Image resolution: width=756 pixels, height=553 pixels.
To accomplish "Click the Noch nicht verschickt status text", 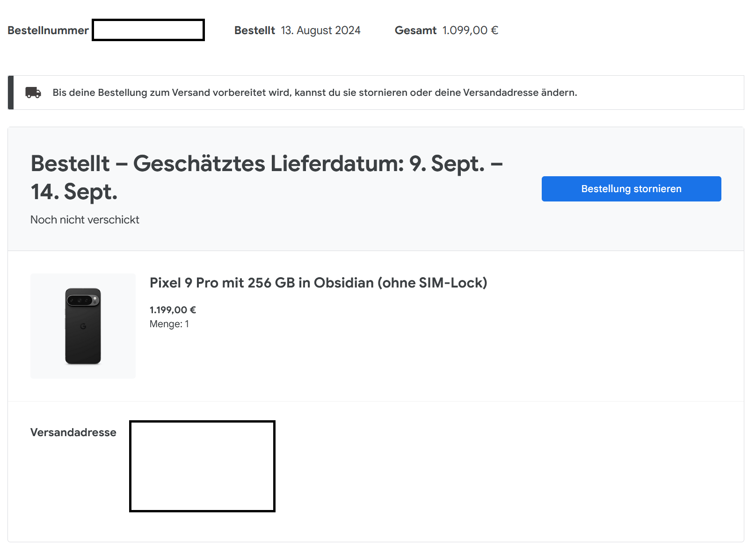I will 85,220.
